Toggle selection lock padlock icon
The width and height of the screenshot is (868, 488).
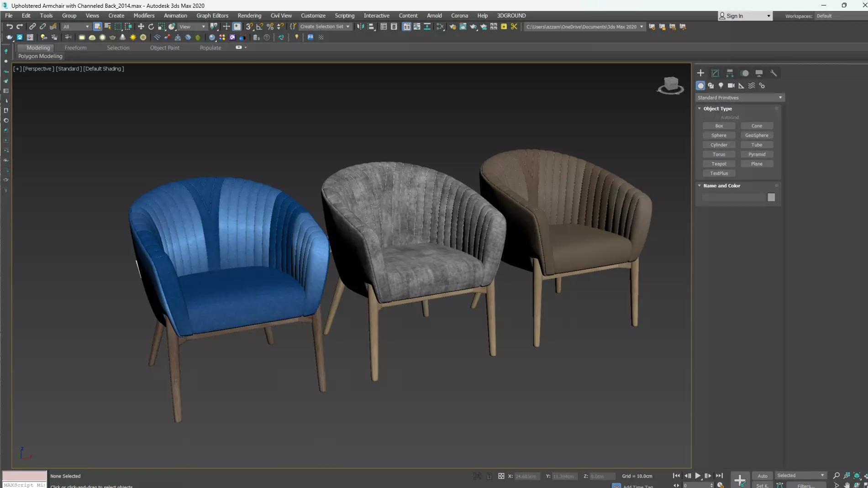(489, 476)
